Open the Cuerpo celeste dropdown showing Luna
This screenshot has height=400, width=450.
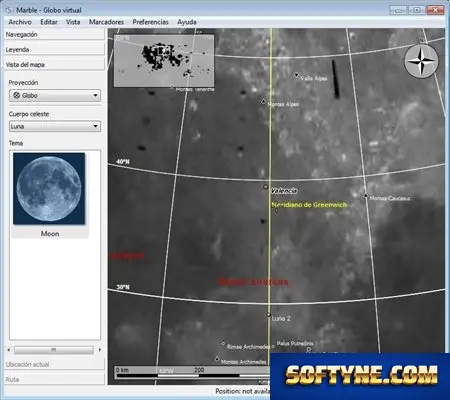pos(55,126)
